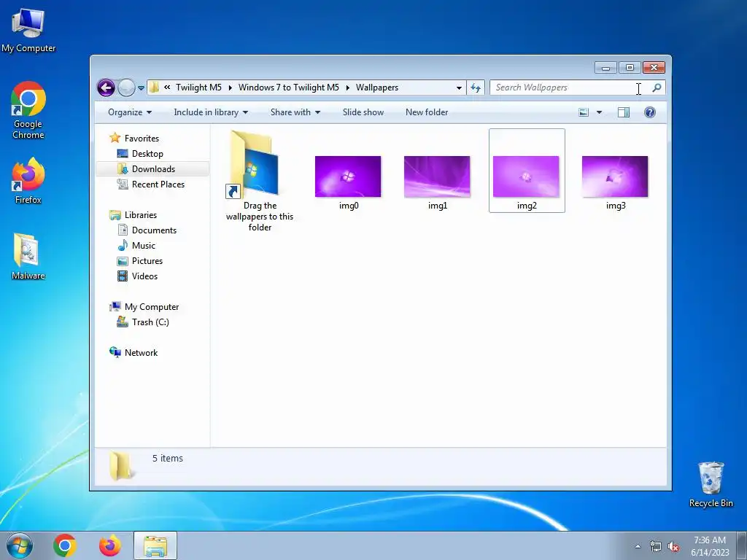Select Libraries in the navigation pane

click(141, 215)
